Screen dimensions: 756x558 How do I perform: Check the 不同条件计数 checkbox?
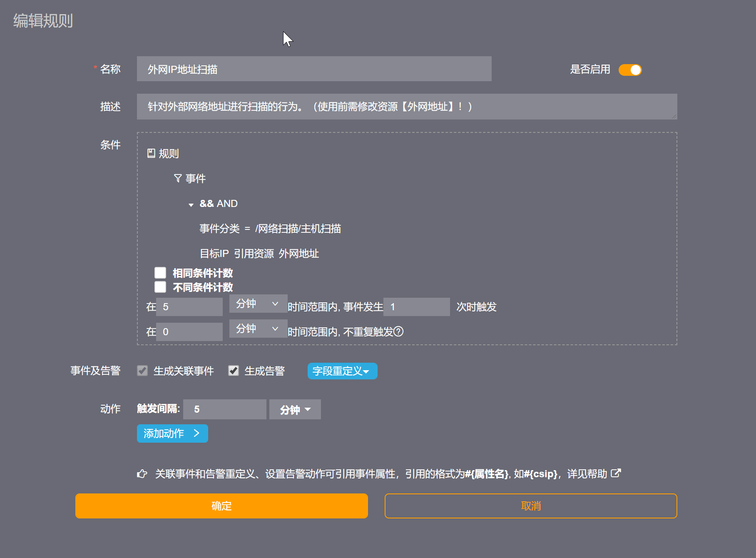coord(160,287)
